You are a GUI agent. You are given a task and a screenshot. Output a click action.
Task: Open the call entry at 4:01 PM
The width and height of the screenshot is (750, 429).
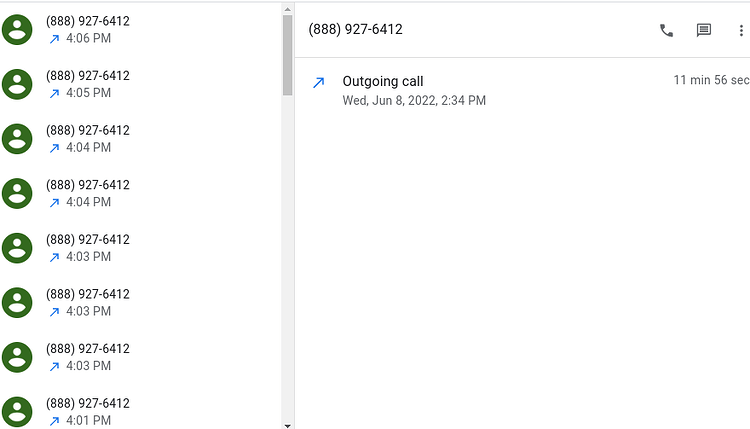pos(141,412)
